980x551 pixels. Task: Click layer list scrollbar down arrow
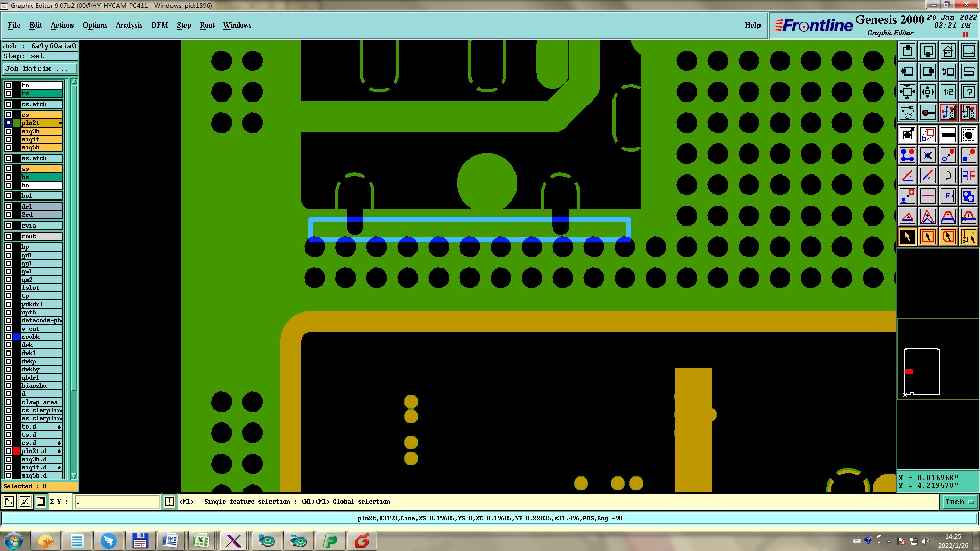coord(74,475)
